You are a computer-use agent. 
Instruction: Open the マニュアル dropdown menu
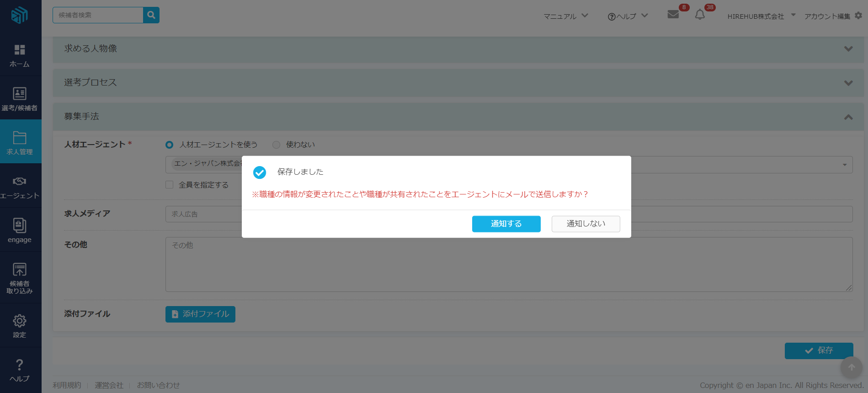coord(565,16)
